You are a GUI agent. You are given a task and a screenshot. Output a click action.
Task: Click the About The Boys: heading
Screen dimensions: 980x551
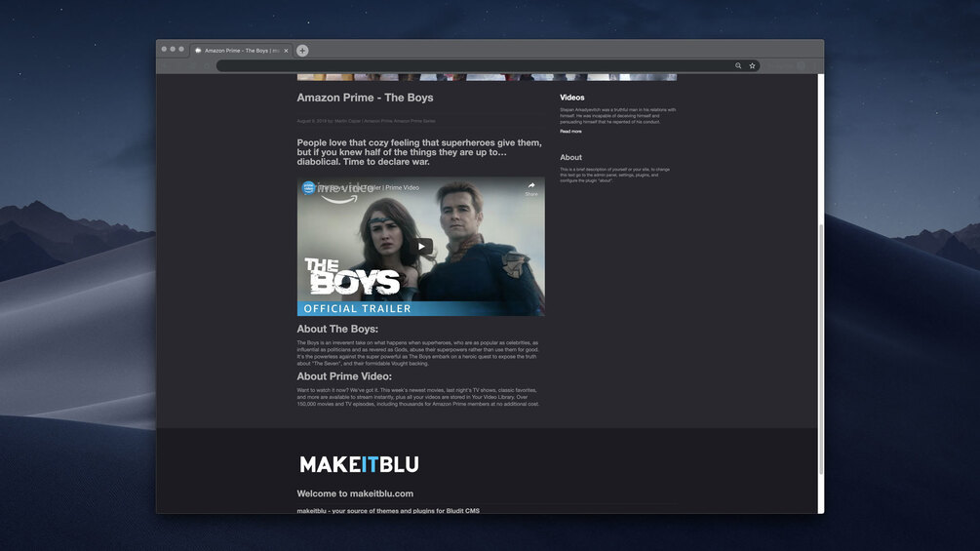337,329
